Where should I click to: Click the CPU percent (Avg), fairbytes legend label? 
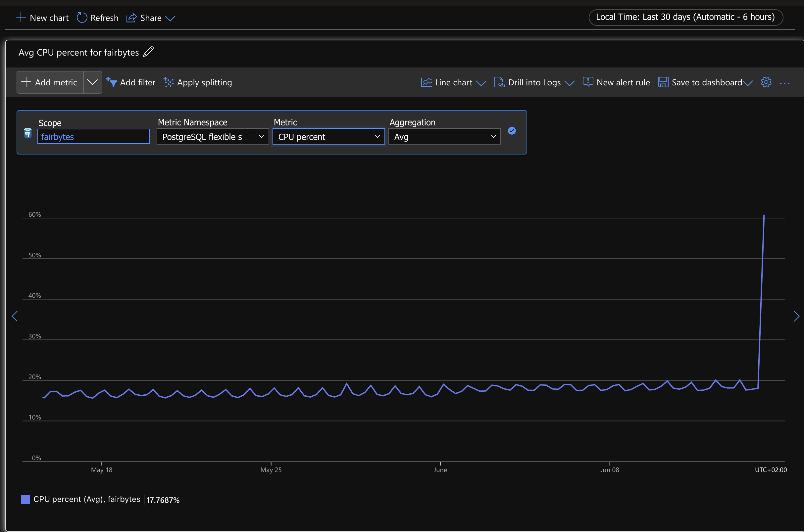click(x=87, y=499)
